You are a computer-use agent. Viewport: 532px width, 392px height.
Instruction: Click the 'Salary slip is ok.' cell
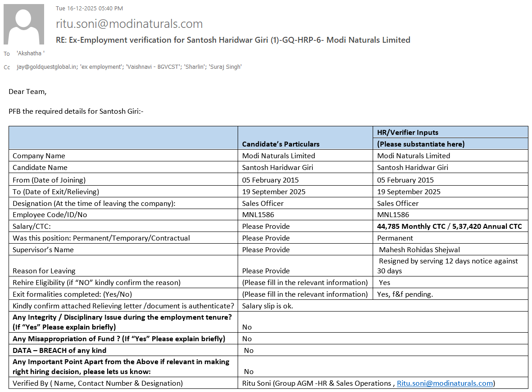pyautogui.click(x=267, y=306)
